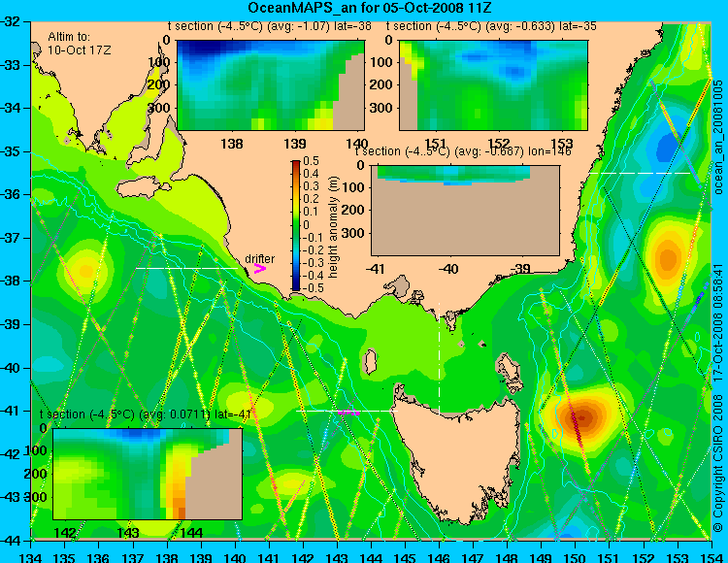728x563 pixels.
Task: Select heading 't section (avg: 0.0711) lat=-41'
Action: point(146,414)
